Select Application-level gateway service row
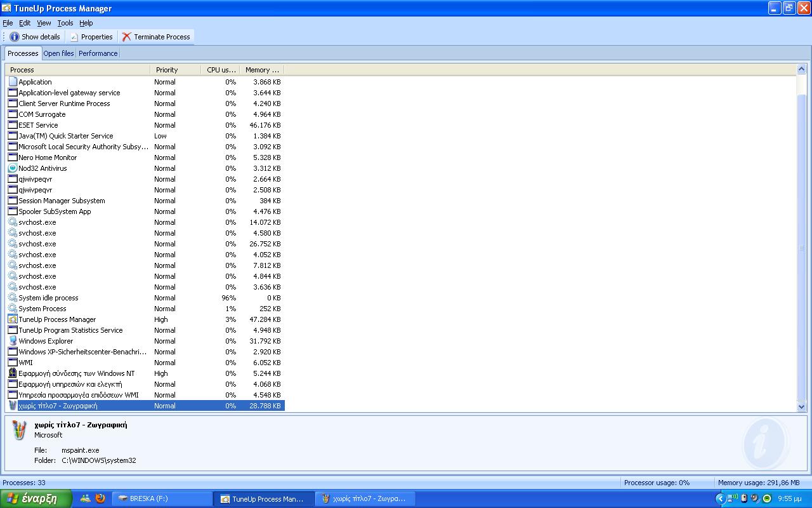The image size is (812, 508). 145,93
